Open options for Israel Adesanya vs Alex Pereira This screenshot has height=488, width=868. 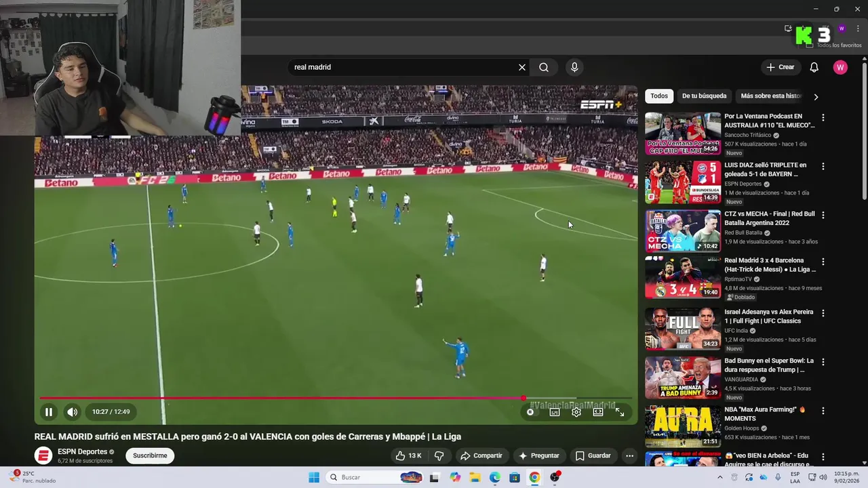(823, 313)
